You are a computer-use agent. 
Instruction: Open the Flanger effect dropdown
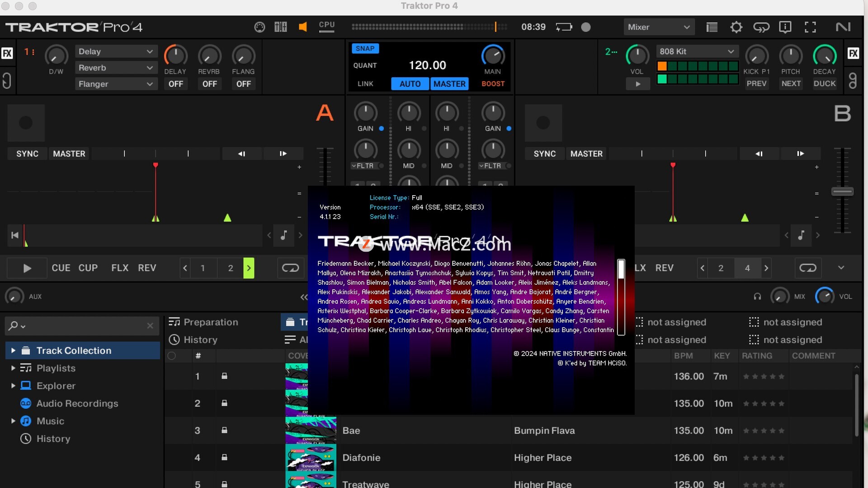(116, 84)
